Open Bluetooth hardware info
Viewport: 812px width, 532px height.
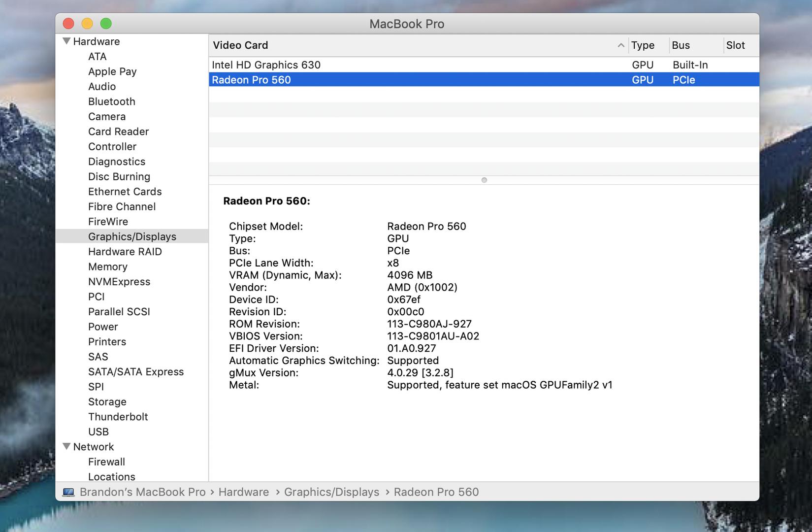coord(111,101)
